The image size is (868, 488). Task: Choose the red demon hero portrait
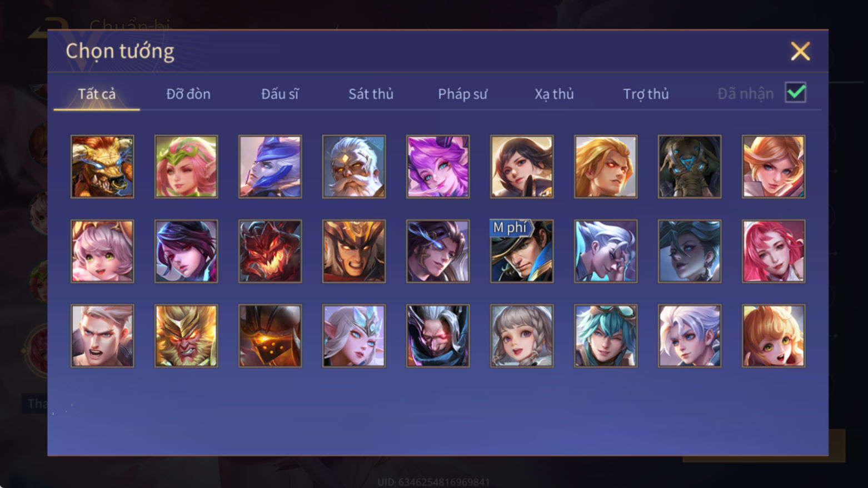pyautogui.click(x=270, y=251)
